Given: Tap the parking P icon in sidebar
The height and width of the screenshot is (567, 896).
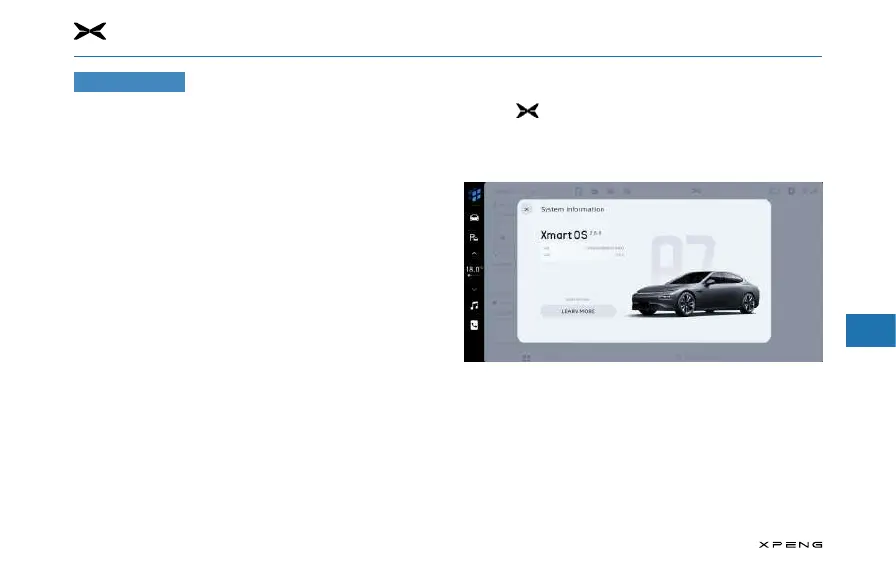Looking at the screenshot, I should pos(474,237).
